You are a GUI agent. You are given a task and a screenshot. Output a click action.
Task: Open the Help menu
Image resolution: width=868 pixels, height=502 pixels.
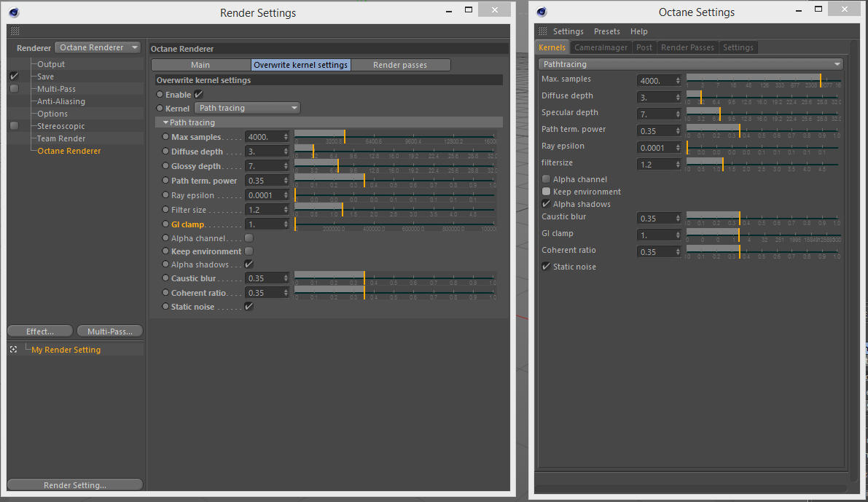pyautogui.click(x=639, y=31)
